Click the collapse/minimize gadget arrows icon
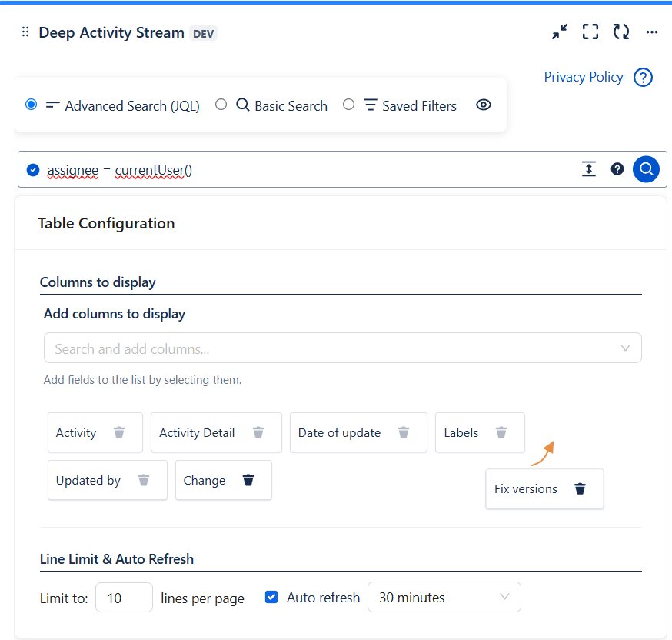This screenshot has height=640, width=672. (x=560, y=32)
